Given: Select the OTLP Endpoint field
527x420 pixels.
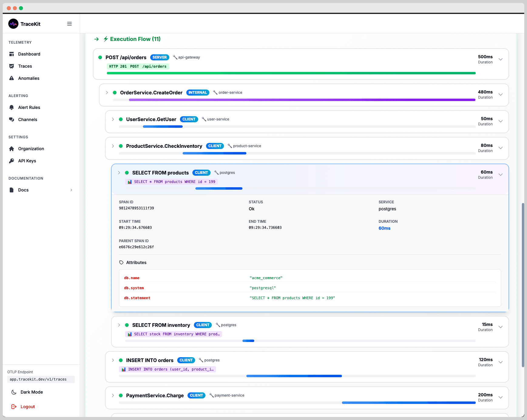Looking at the screenshot, I should [x=41, y=379].
